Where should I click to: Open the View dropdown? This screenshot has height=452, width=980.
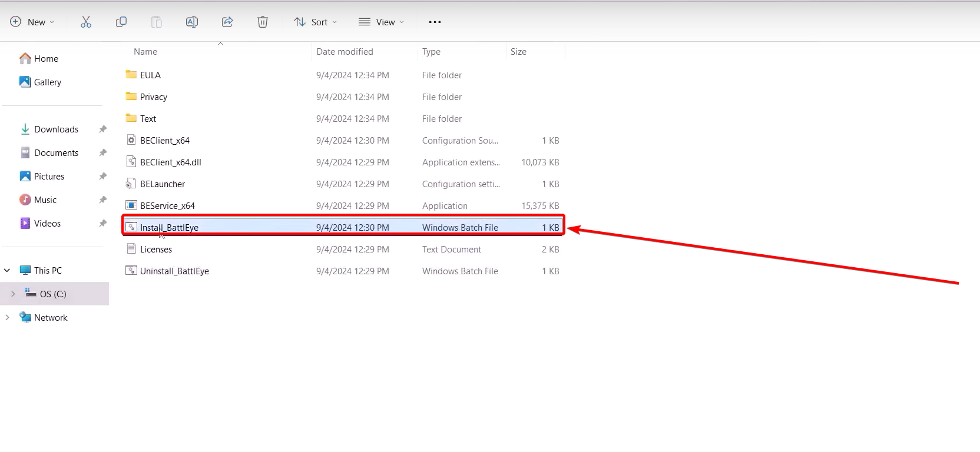click(381, 22)
